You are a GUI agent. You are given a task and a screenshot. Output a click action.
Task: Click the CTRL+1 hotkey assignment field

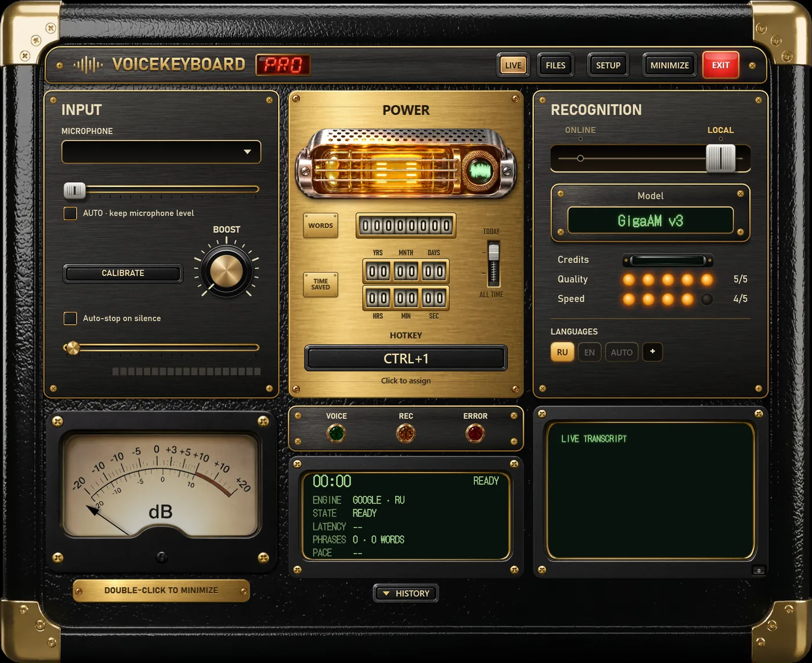coord(406,358)
